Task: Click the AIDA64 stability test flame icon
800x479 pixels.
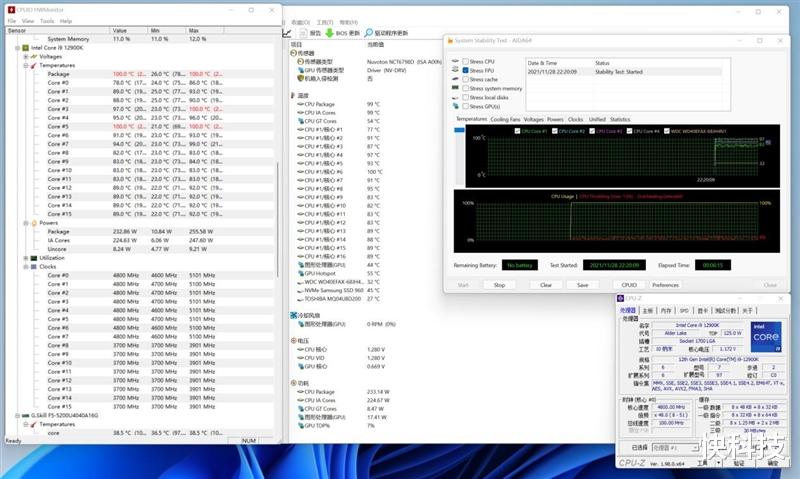Action: (450, 41)
